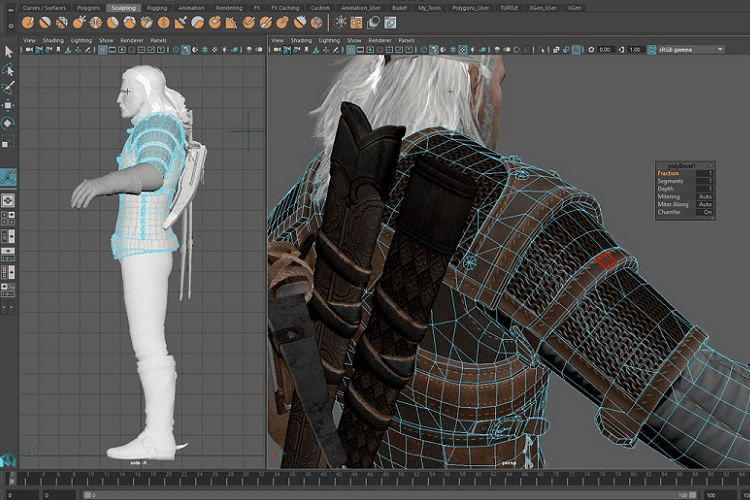Choose the Paint Selection brush tool
The width and height of the screenshot is (750, 500).
click(x=8, y=88)
